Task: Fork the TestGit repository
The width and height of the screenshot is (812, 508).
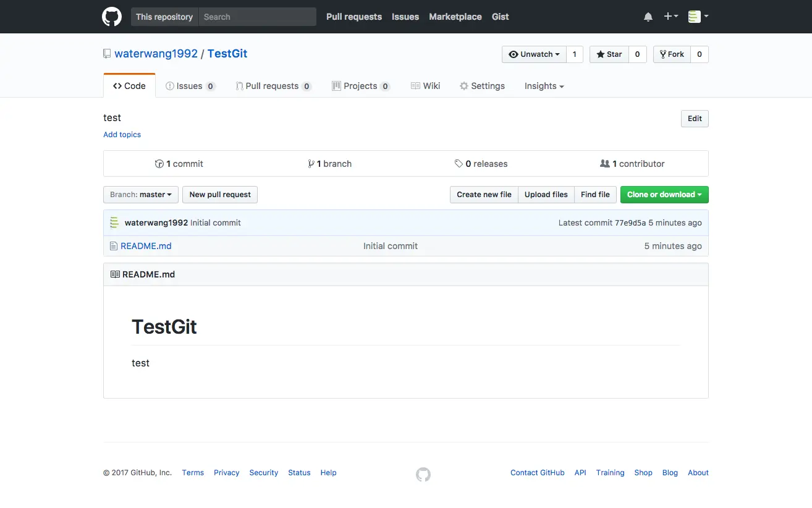Action: coord(672,54)
